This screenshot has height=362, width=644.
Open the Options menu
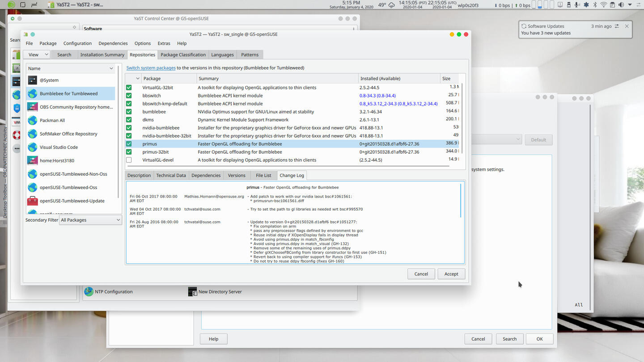click(143, 43)
